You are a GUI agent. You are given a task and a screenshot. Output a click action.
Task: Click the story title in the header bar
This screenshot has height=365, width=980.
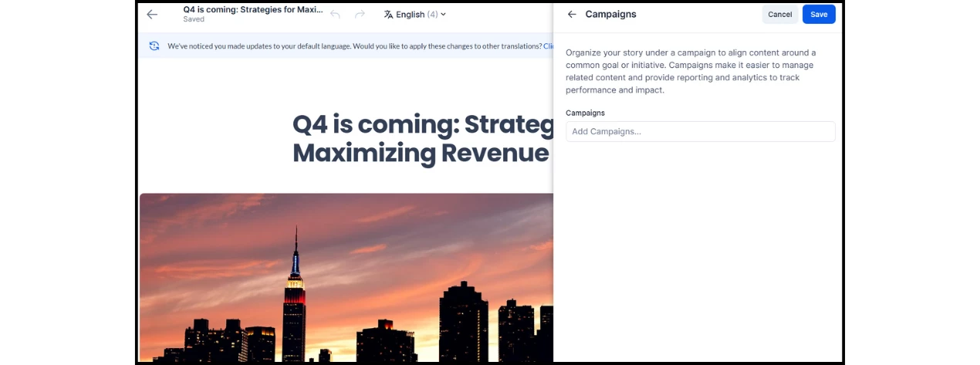coord(253,10)
